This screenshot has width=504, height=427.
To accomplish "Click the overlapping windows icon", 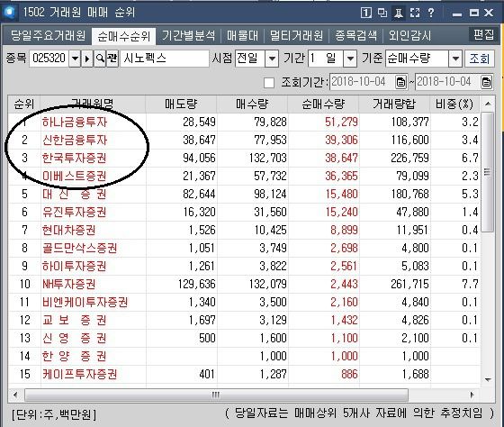I will (x=382, y=13).
